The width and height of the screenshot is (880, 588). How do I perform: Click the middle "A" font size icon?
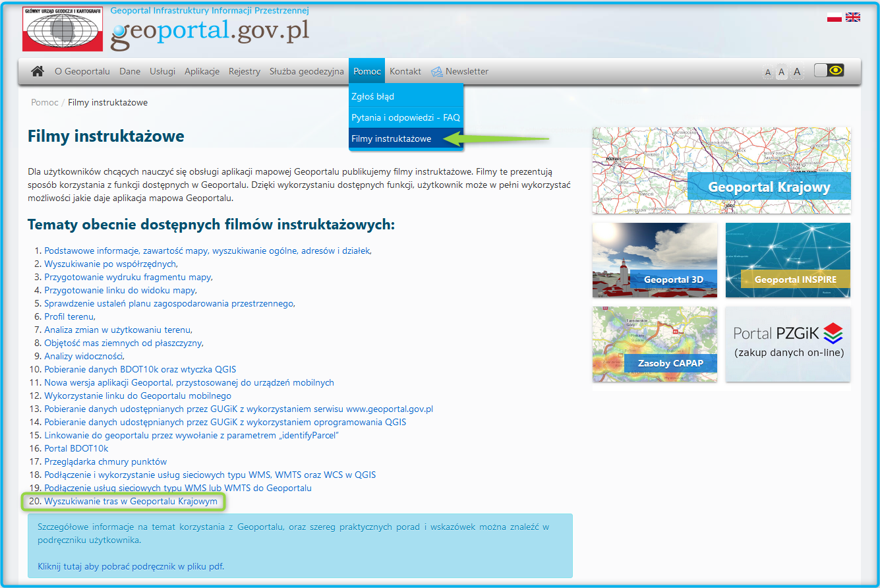coord(782,72)
